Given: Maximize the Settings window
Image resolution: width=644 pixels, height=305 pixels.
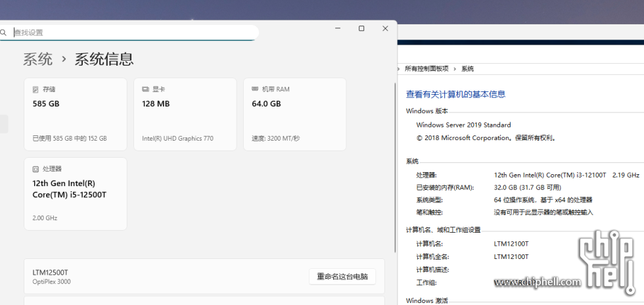Looking at the screenshot, I should click(361, 28).
